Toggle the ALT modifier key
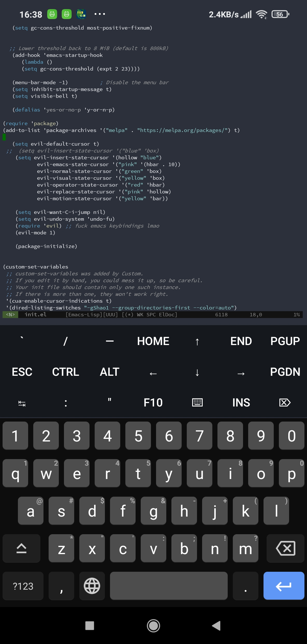 109,372
